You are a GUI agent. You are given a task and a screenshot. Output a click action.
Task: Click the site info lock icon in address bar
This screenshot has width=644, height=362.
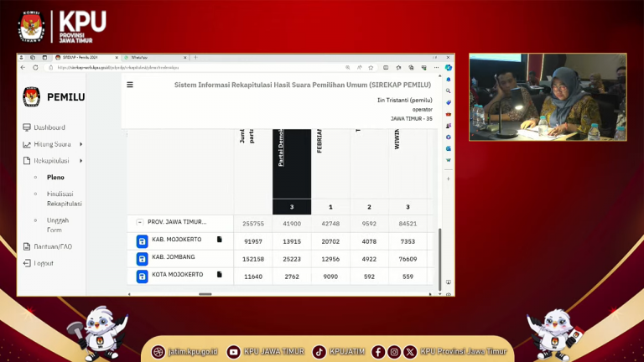coord(51,67)
